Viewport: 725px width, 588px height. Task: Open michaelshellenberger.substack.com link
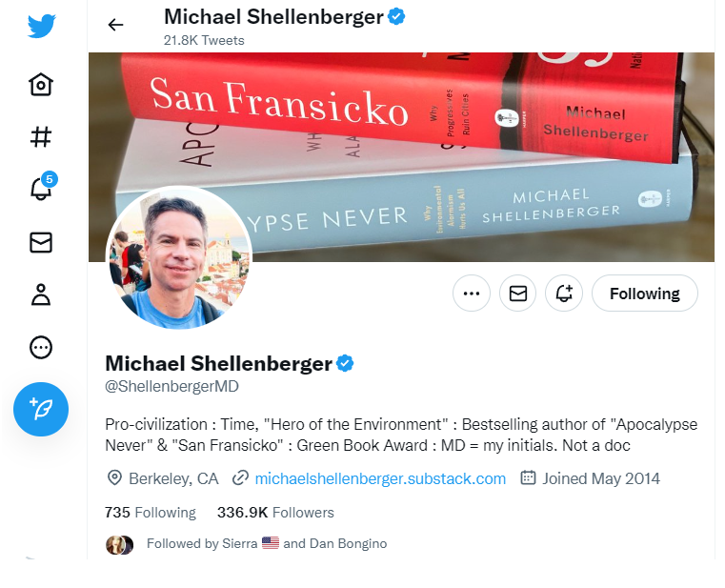[380, 478]
